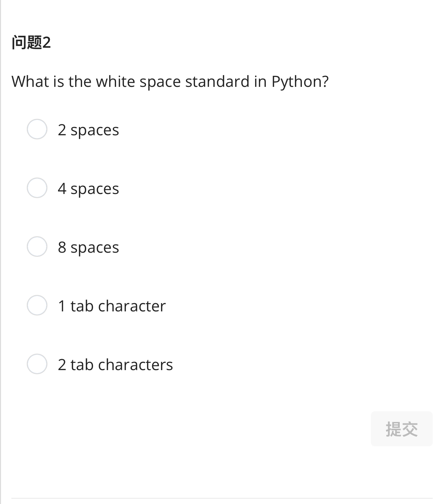This screenshot has height=504, width=443.
Task: Click the "2 tab characters" option label
Action: pyautogui.click(x=115, y=365)
